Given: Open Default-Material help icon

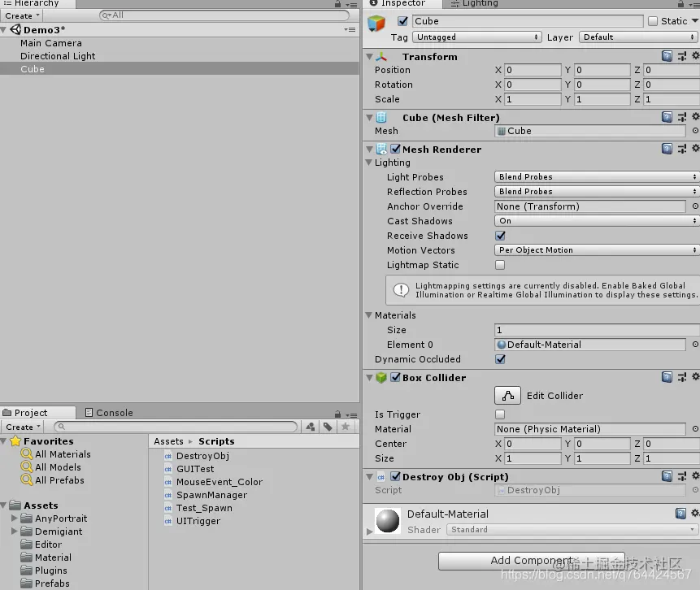Looking at the screenshot, I should [680, 514].
